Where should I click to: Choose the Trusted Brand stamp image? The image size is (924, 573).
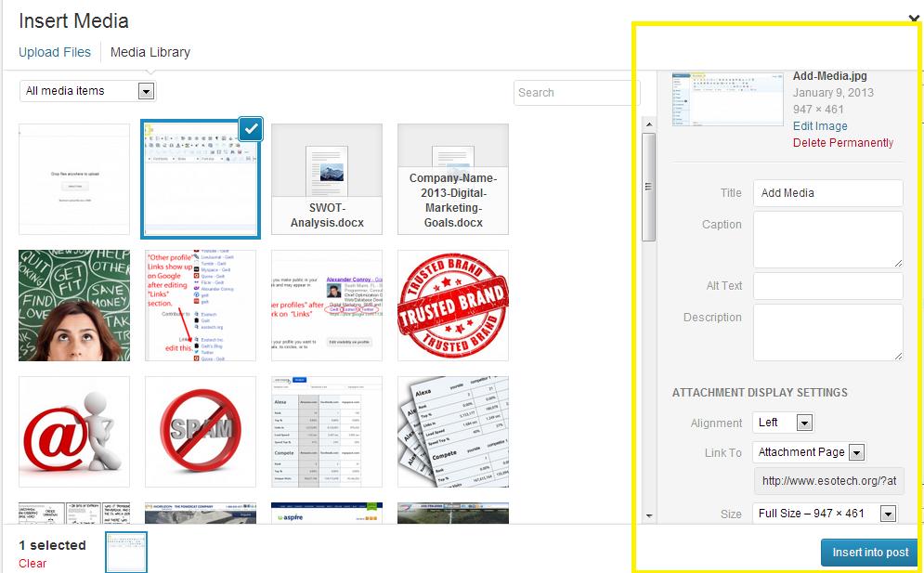453,306
